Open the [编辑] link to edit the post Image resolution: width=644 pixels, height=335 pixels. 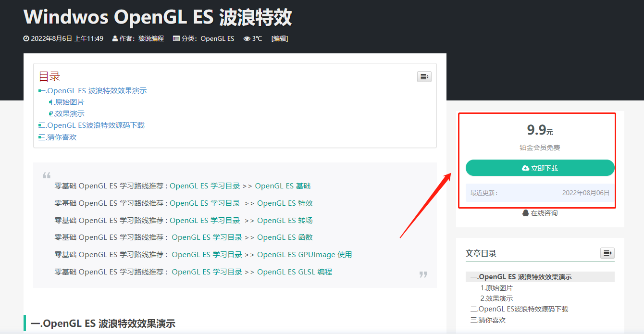280,38
